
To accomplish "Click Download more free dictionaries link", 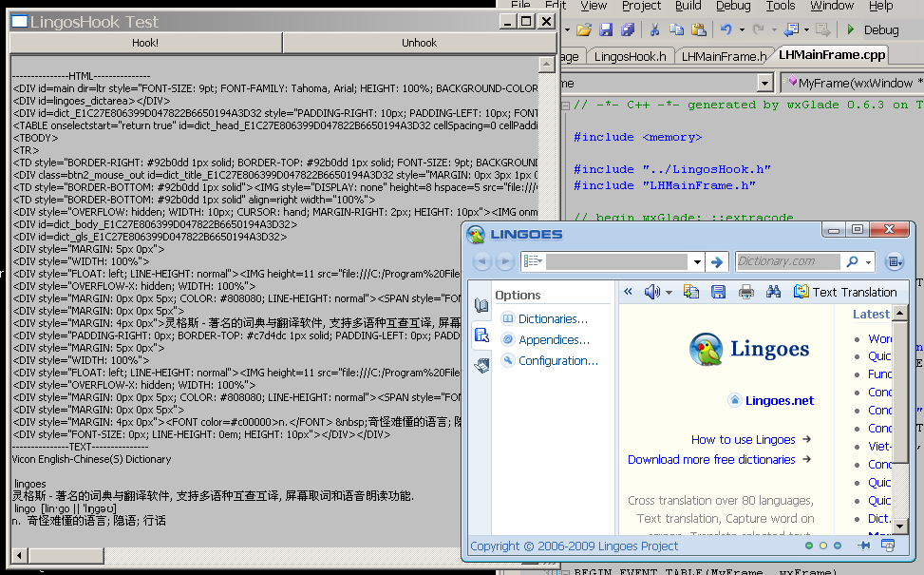I will click(x=711, y=460).
